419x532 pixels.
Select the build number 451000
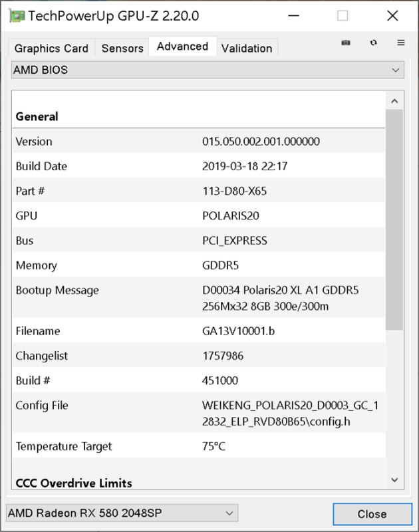coord(220,380)
